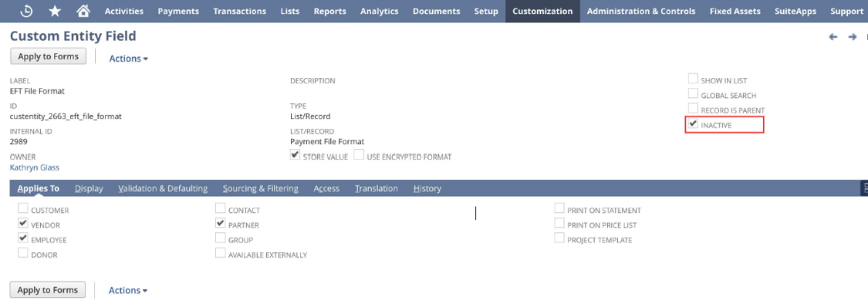Open the Analytics menu

pyautogui.click(x=379, y=11)
